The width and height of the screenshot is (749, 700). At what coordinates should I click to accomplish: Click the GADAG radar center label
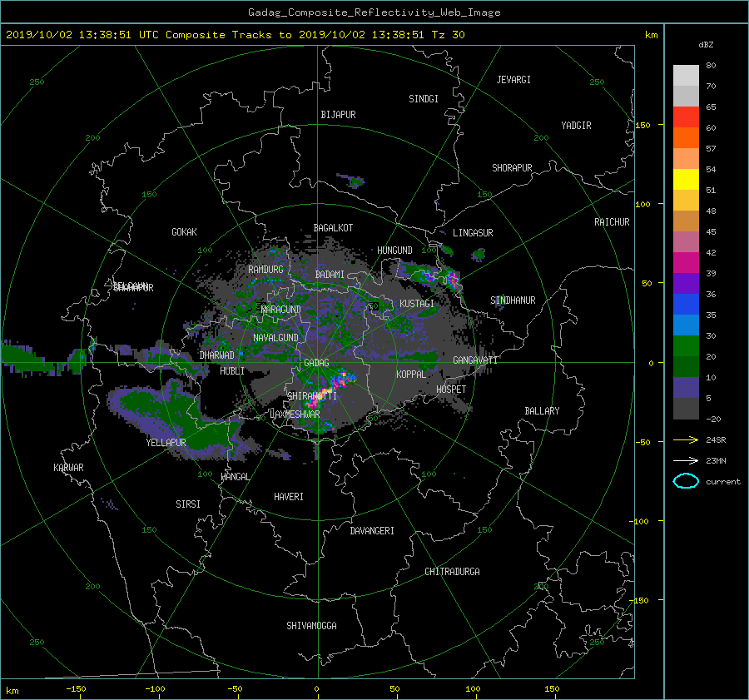(x=316, y=363)
